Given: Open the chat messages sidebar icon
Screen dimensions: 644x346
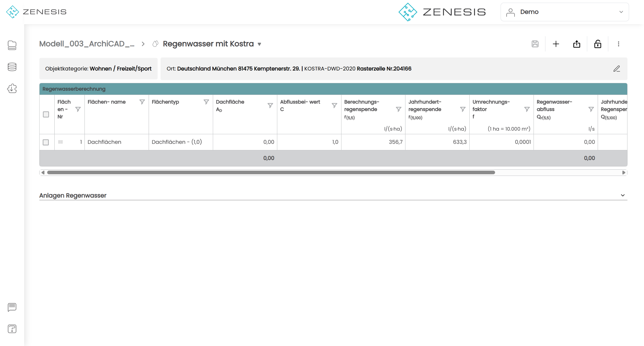Looking at the screenshot, I should (12, 307).
